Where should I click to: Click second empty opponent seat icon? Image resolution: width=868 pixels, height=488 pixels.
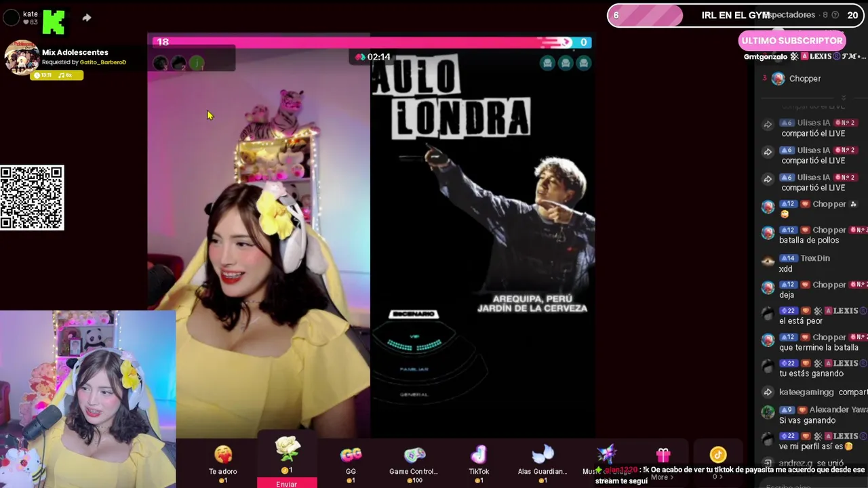pyautogui.click(x=566, y=63)
